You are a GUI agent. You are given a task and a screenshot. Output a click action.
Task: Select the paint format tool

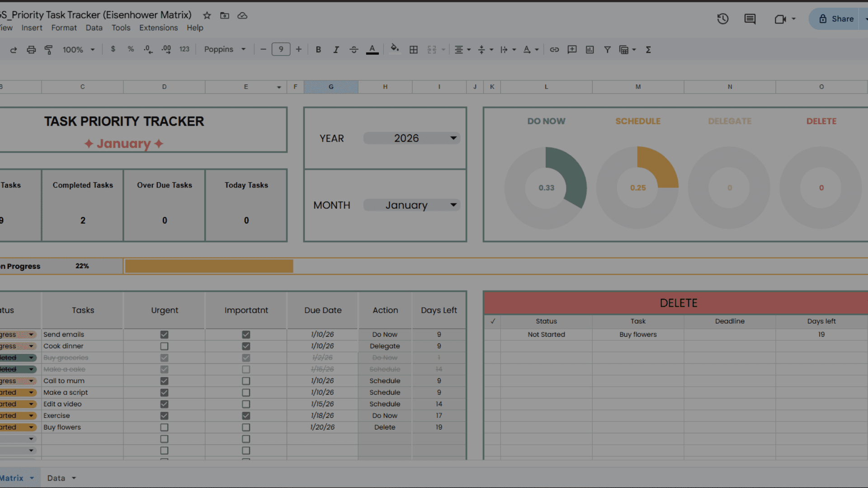(48, 50)
